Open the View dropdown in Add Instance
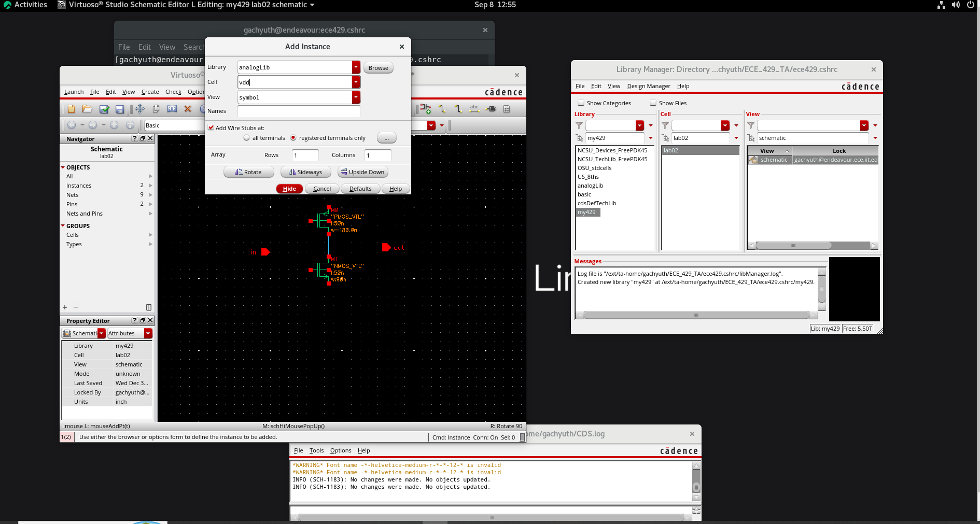 356,97
